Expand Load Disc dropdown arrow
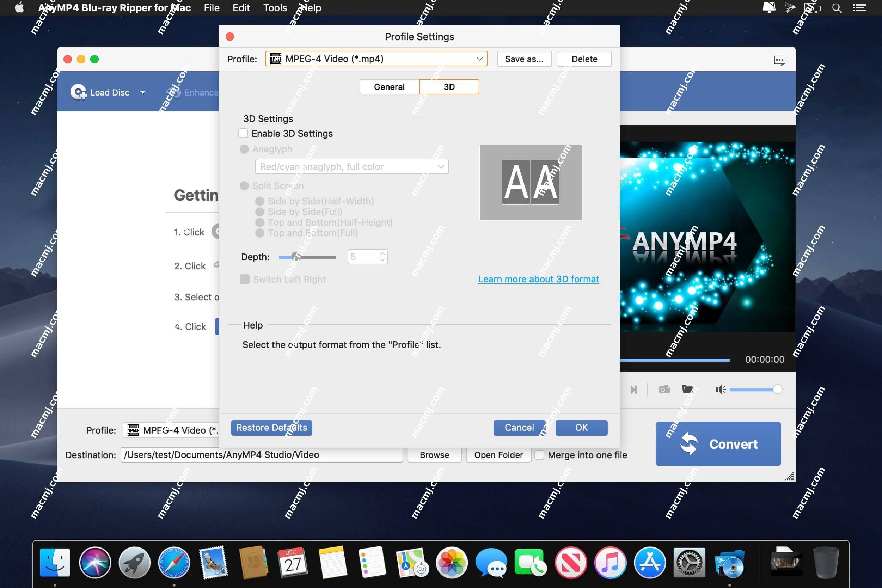This screenshot has height=588, width=882. (x=142, y=92)
